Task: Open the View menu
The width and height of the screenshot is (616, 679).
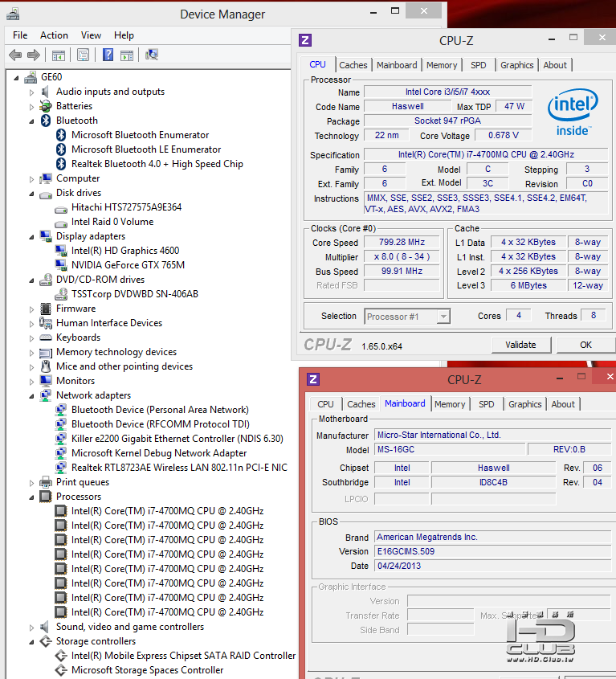Action: click(91, 35)
